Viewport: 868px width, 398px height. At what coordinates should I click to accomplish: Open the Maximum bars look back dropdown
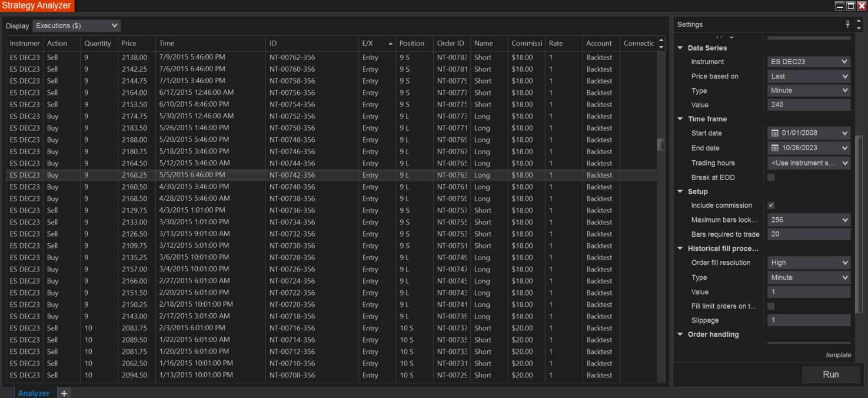pos(809,220)
